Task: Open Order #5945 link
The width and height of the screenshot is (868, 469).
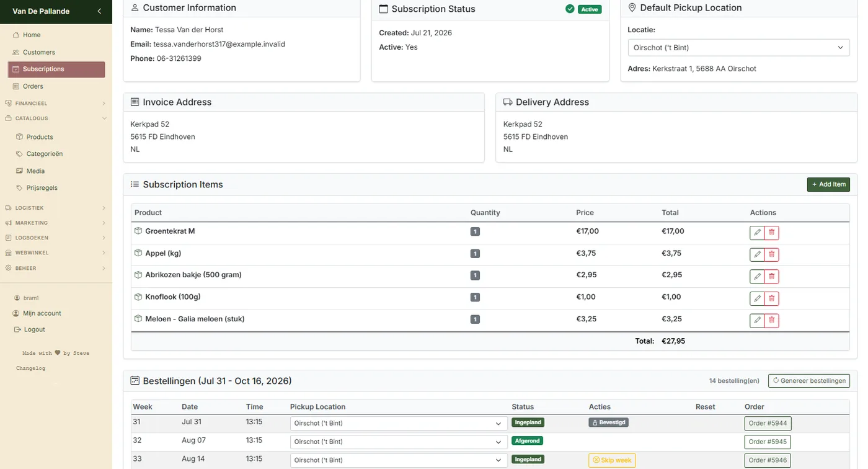Action: 768,442
